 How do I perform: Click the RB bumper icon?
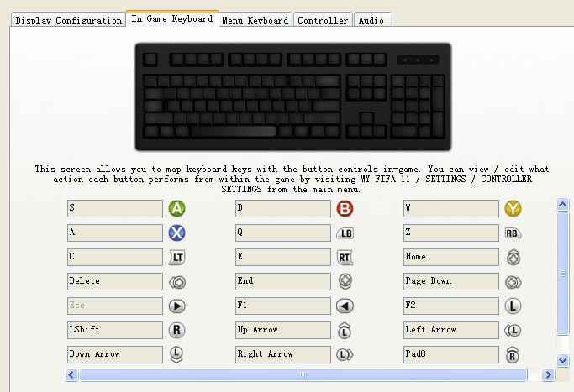513,233
